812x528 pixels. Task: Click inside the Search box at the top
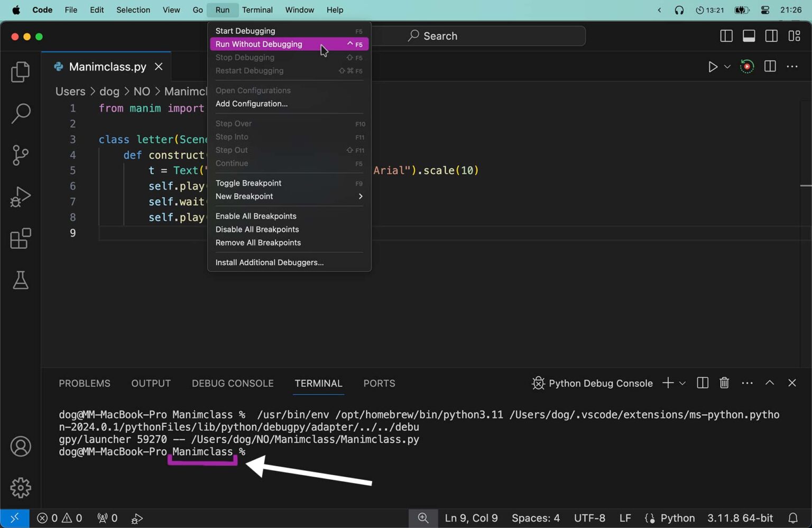480,35
